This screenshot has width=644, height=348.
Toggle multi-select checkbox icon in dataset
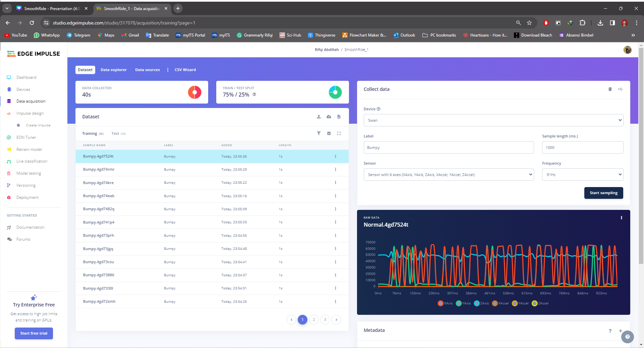[329, 133]
